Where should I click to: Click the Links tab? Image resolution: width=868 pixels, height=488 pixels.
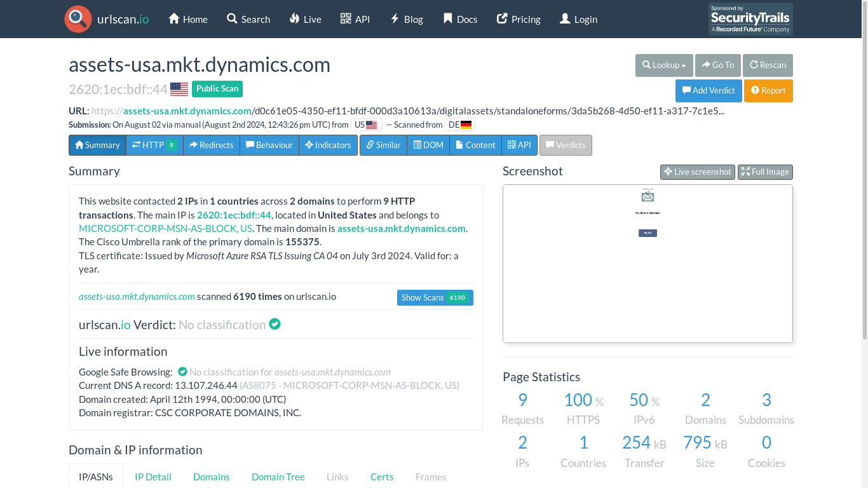pos(337,477)
